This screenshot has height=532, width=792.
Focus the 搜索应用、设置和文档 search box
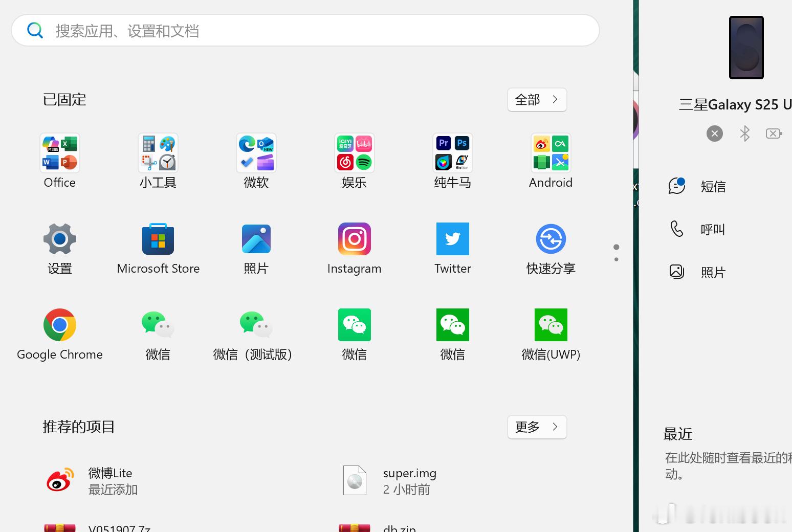305,31
